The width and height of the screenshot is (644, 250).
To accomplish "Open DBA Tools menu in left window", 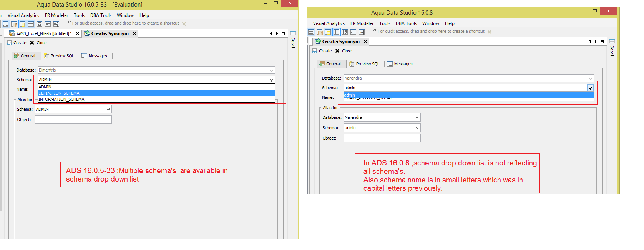I will (101, 15).
